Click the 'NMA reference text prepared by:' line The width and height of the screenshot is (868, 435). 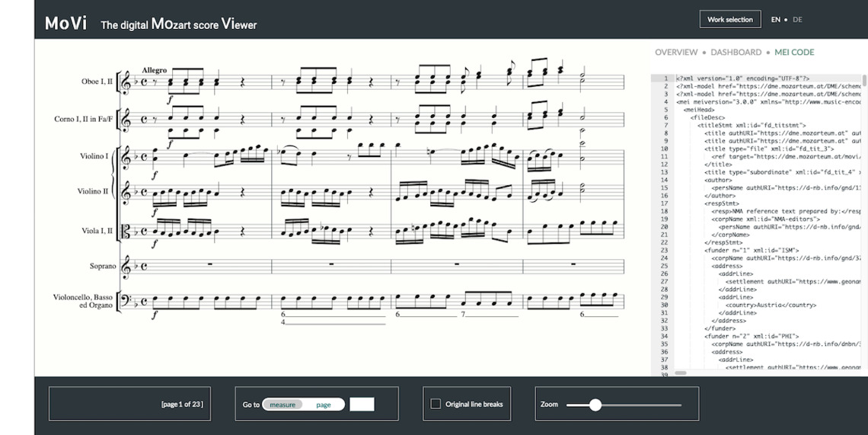pyautogui.click(x=786, y=211)
